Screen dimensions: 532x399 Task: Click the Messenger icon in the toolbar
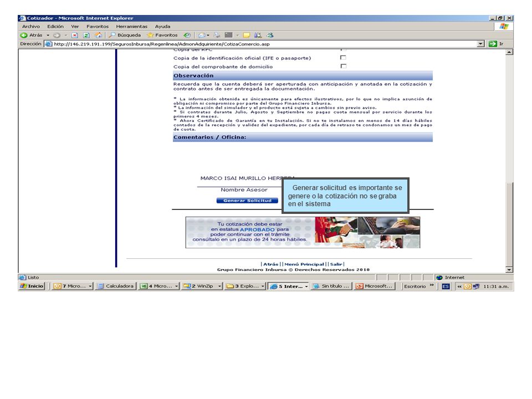(270, 35)
